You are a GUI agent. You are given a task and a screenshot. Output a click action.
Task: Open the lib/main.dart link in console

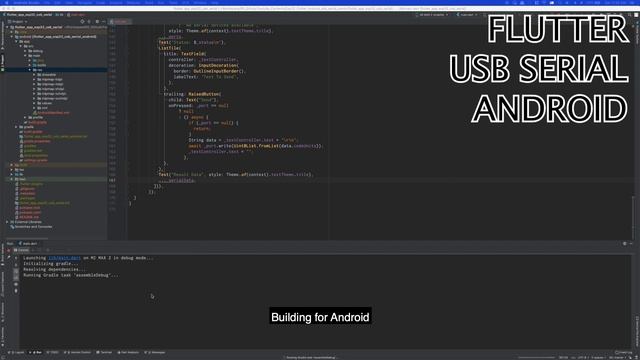click(64, 258)
